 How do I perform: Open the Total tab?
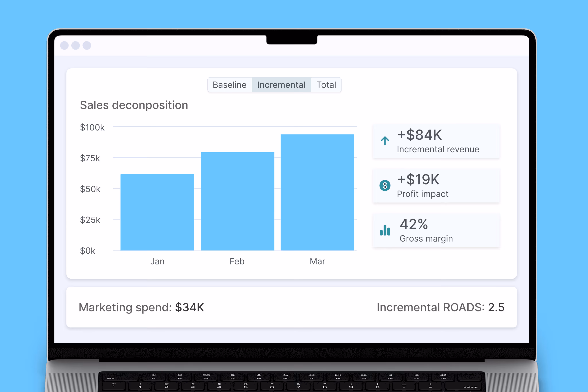pyautogui.click(x=326, y=85)
